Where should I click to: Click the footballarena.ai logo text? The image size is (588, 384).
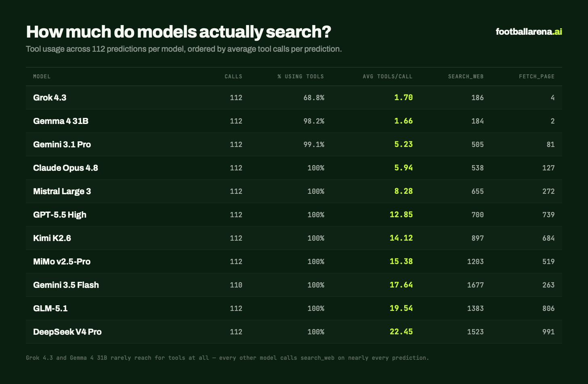[x=529, y=31]
